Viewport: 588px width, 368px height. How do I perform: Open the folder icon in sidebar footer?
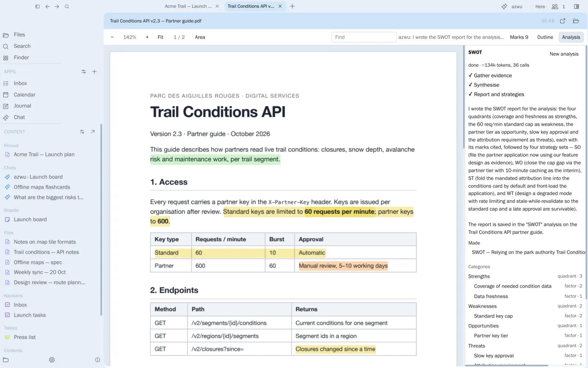(6, 360)
